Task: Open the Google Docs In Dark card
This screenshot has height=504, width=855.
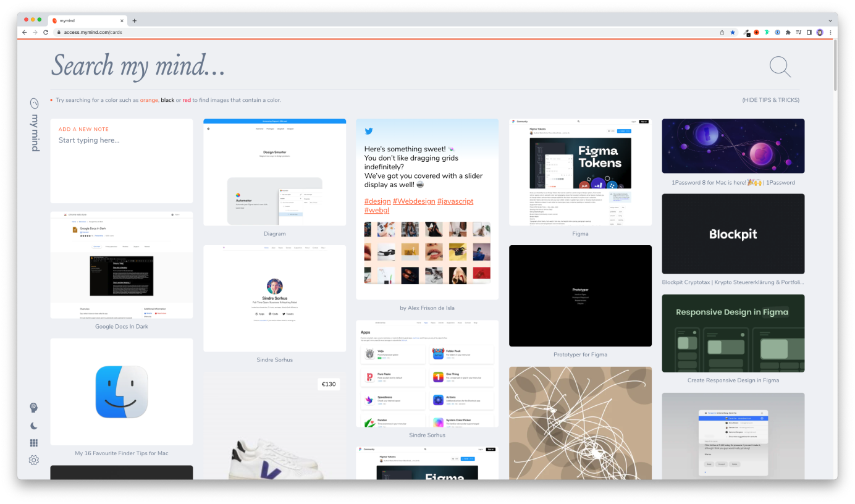Action: [x=122, y=265]
